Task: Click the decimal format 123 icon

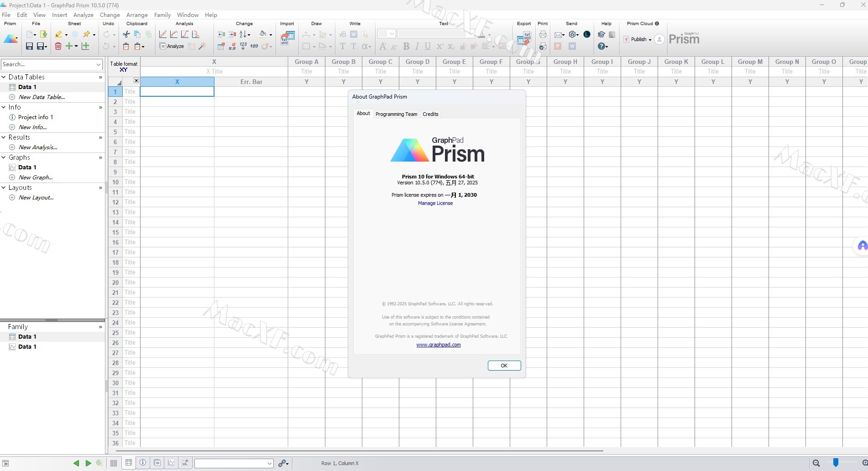Action: (x=243, y=46)
